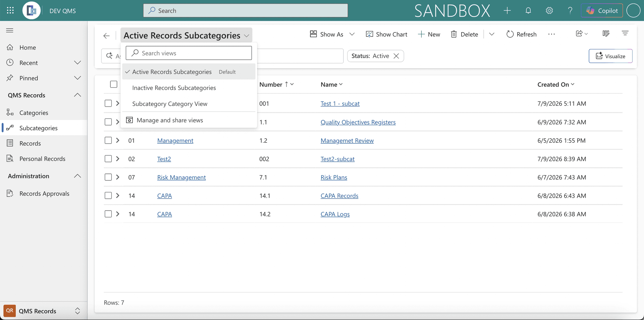Screen dimensions: 644x320
Task: Open Manage and share views
Action: pyautogui.click(x=188, y=120)
